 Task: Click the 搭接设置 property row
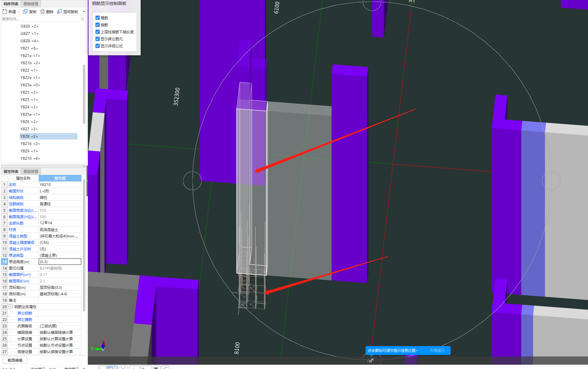pyautogui.click(x=41, y=352)
